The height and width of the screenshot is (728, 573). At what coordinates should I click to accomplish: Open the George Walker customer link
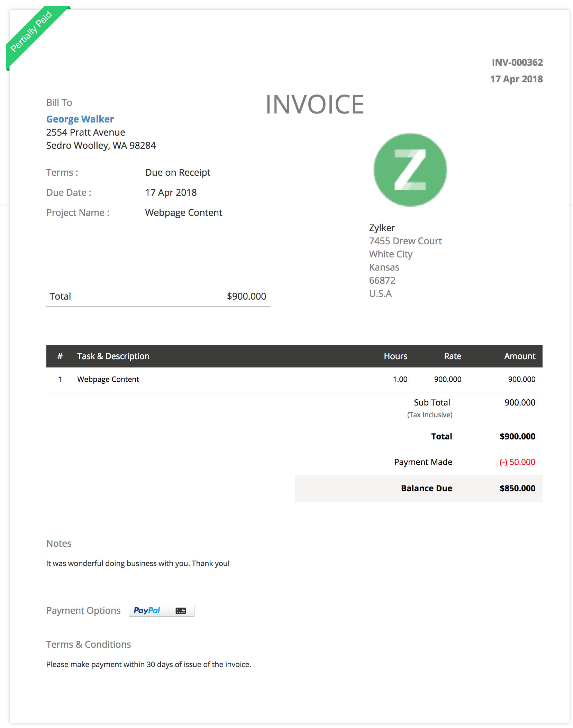tap(80, 119)
